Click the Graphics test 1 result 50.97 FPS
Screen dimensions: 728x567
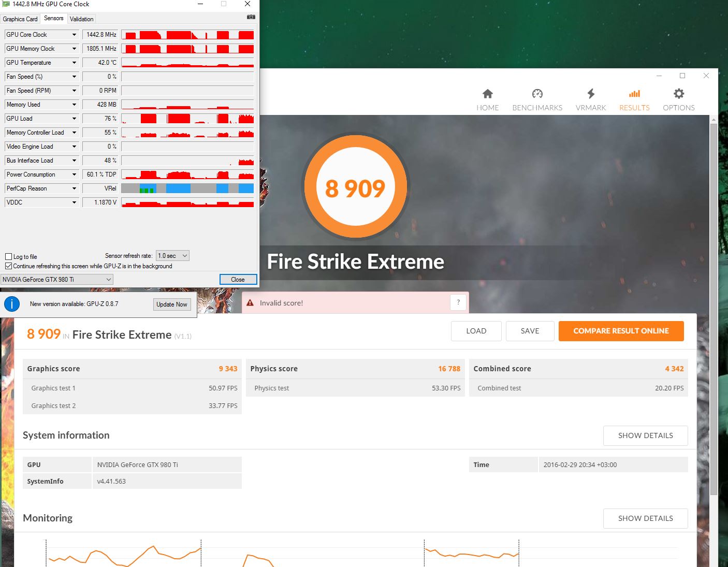click(x=223, y=388)
